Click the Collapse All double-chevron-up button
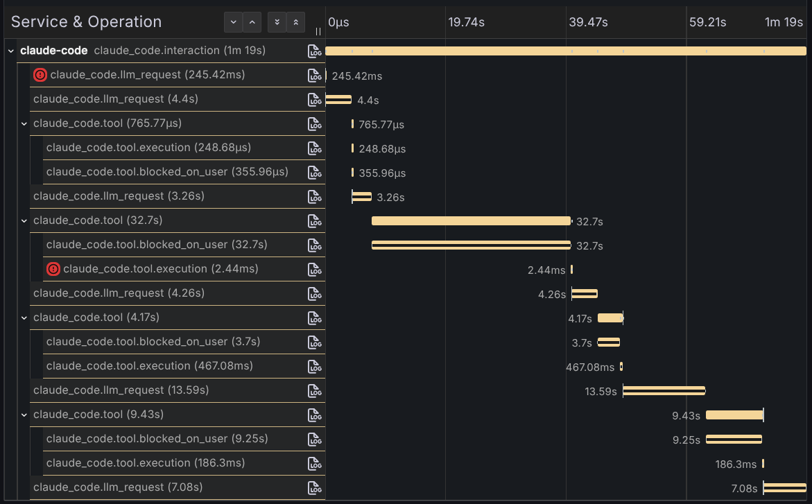The height and width of the screenshot is (504, 812). (x=296, y=22)
